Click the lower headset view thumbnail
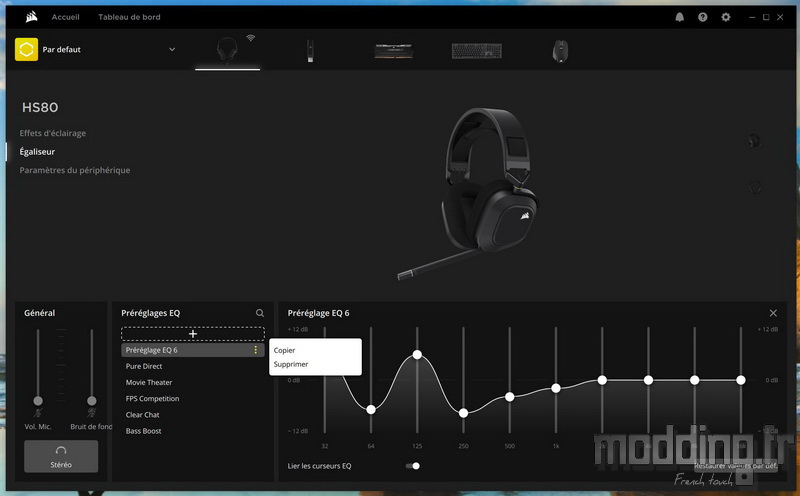Image resolution: width=800 pixels, height=496 pixels. point(754,187)
